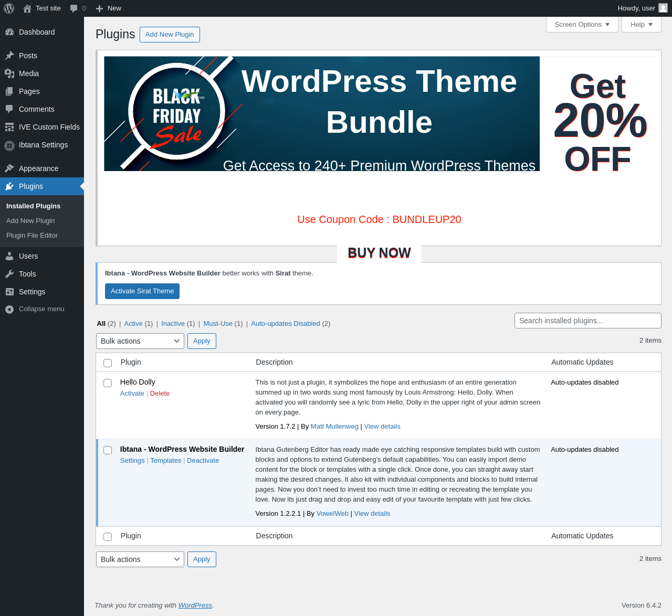Click the Search installed plugins field
This screenshot has width=672, height=616.
point(588,321)
